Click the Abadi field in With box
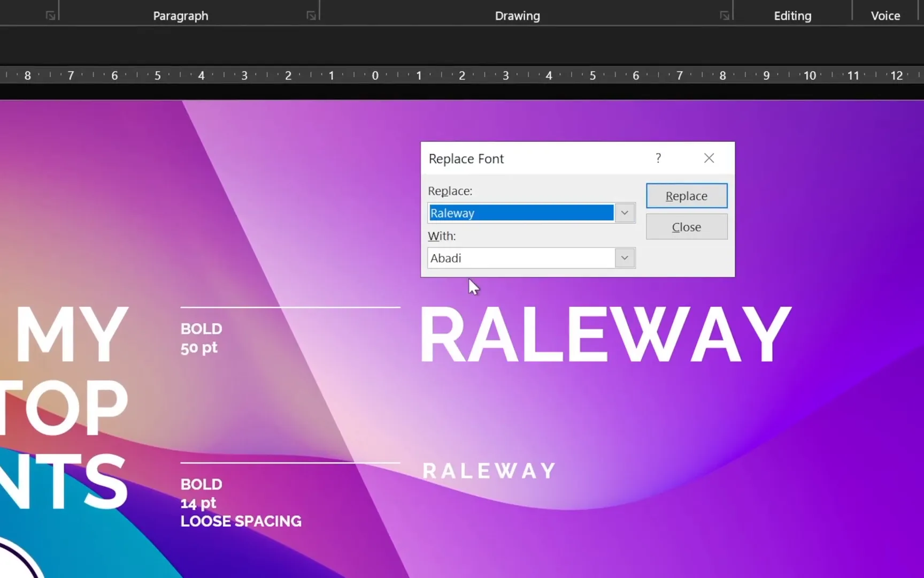Screen dimensions: 924x578 click(521, 258)
